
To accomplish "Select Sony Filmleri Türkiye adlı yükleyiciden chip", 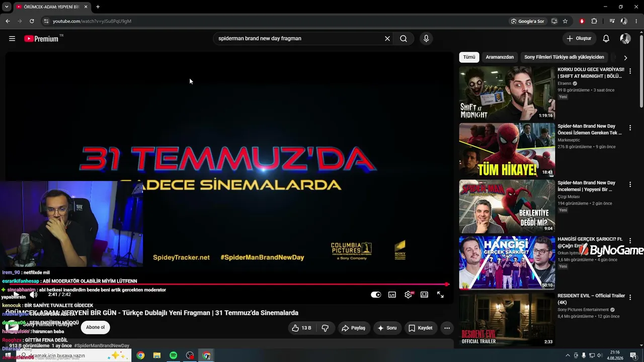I will click(x=564, y=57).
